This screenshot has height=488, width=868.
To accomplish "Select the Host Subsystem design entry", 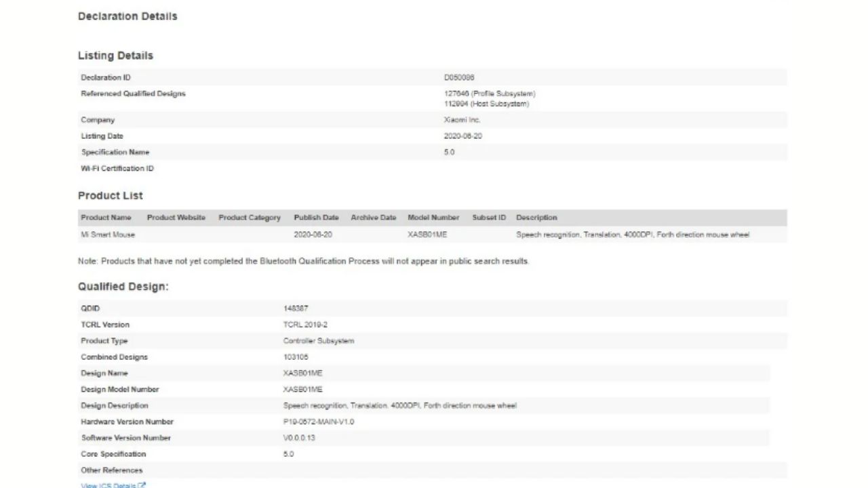I will pyautogui.click(x=486, y=104).
